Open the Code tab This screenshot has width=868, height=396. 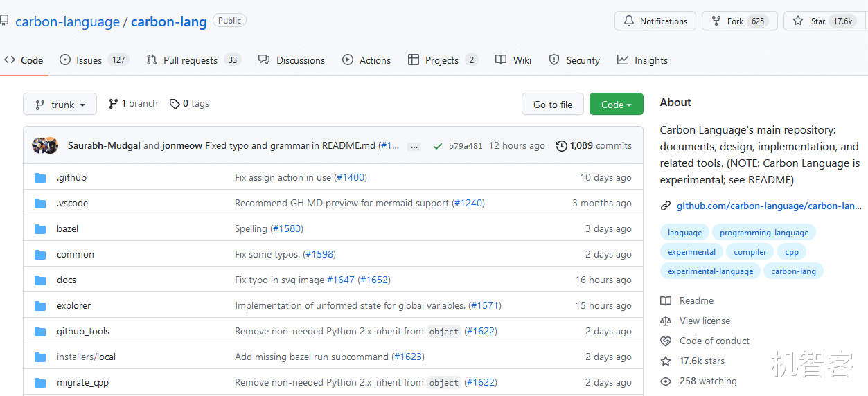click(24, 60)
